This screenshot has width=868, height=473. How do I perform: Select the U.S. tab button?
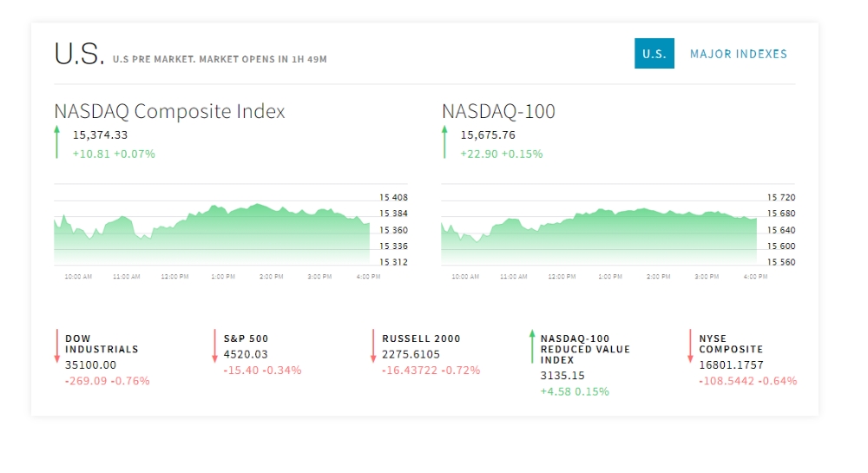click(654, 54)
